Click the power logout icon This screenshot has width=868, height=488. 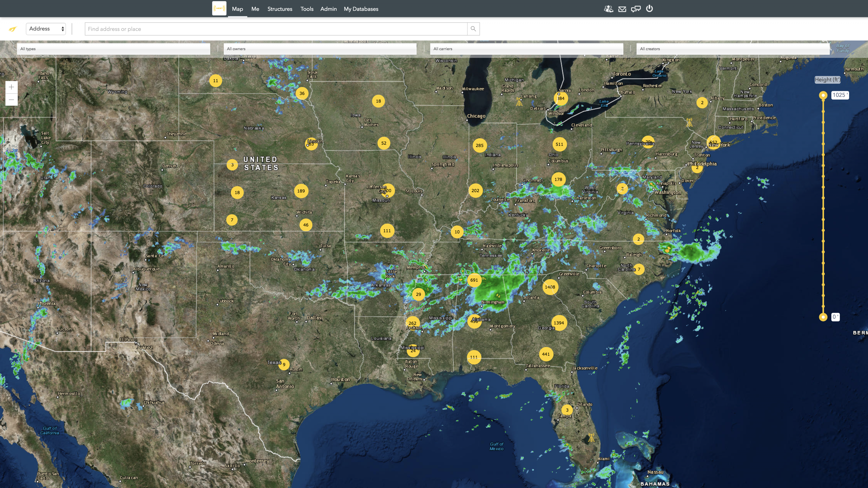pyautogui.click(x=649, y=8)
